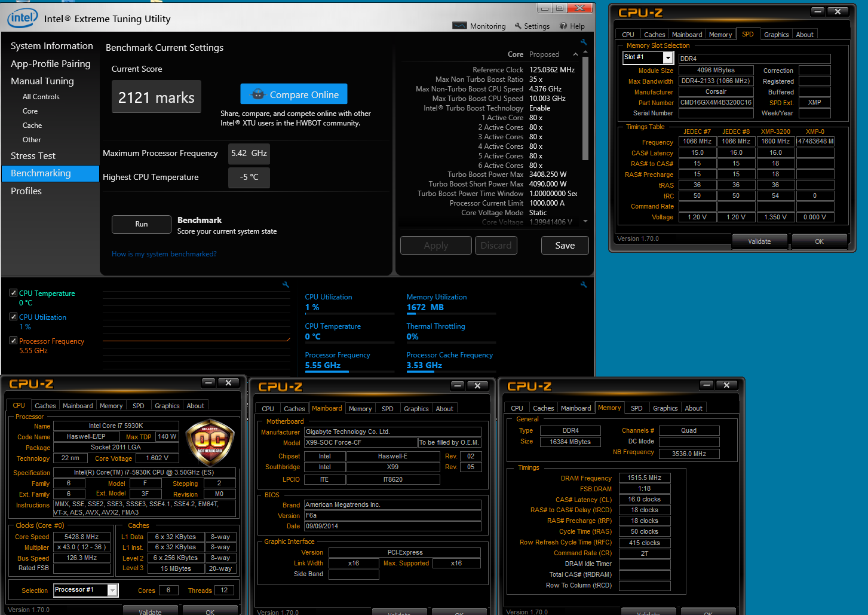Open Stress Test in the sidebar
868x615 pixels.
(33, 155)
